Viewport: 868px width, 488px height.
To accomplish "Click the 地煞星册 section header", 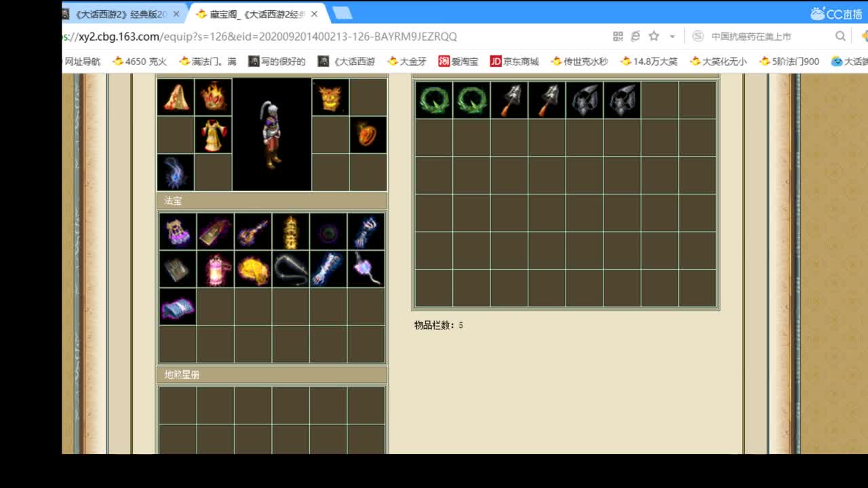I will 272,375.
